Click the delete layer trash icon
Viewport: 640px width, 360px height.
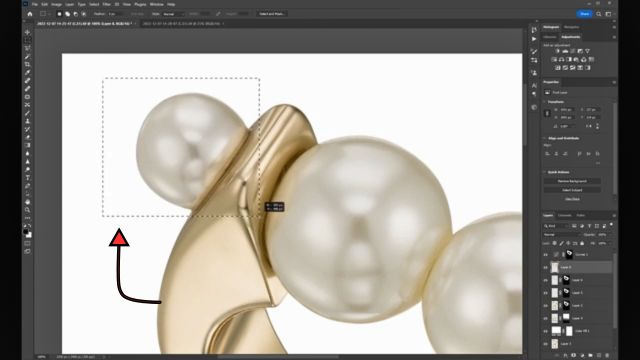[x=607, y=356]
